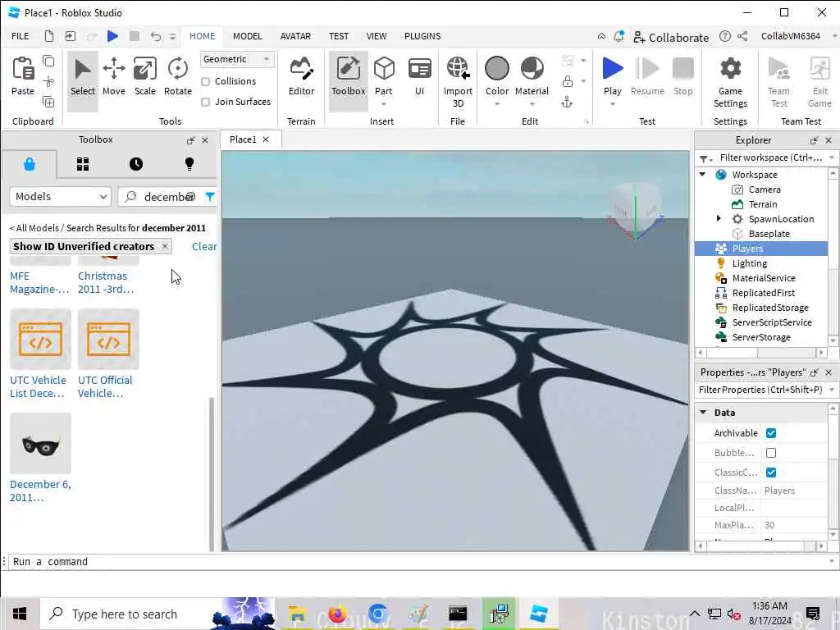Open the Material tool

click(x=532, y=76)
